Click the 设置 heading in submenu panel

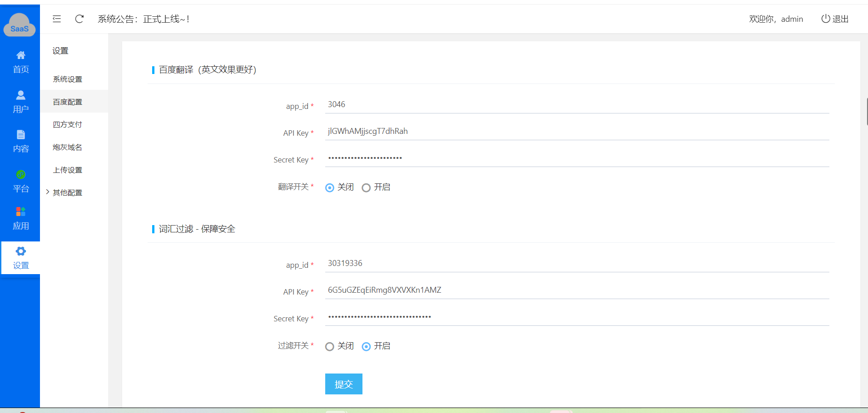[x=60, y=51]
